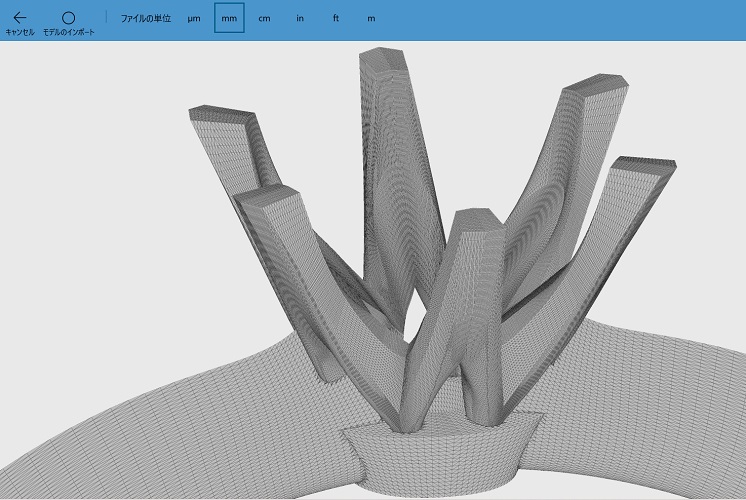Select meters (m) as the unit
The image size is (746, 500).
point(371,19)
